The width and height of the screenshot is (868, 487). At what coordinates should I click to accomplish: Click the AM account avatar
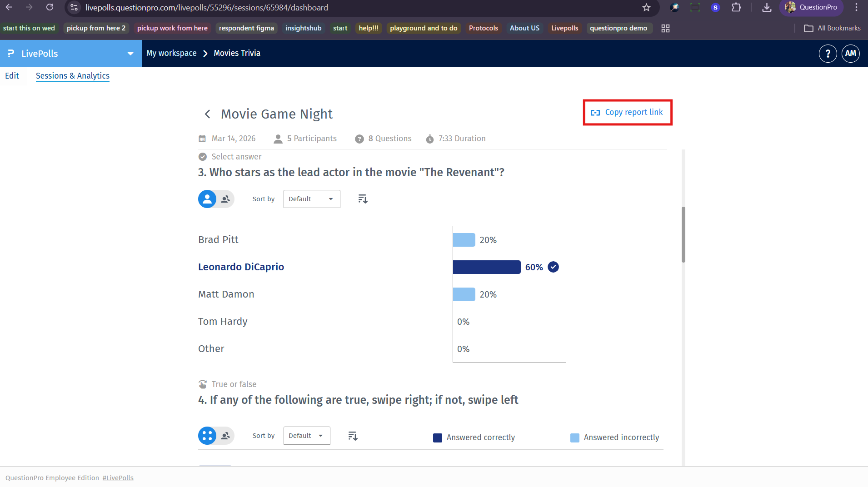click(850, 53)
